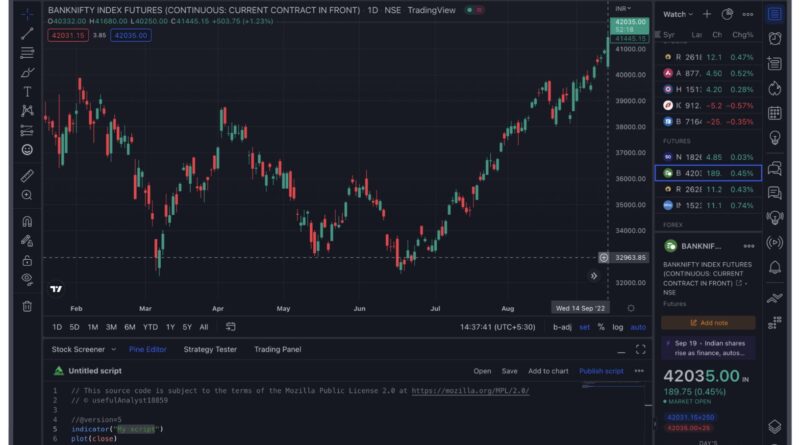Screen dimensions: 800x445
Task: Open the INR currency dropdown
Action: (x=623, y=9)
